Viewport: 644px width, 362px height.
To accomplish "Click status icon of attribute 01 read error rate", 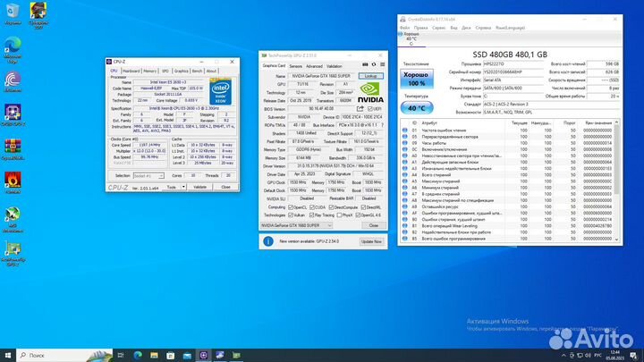I will coord(405,130).
